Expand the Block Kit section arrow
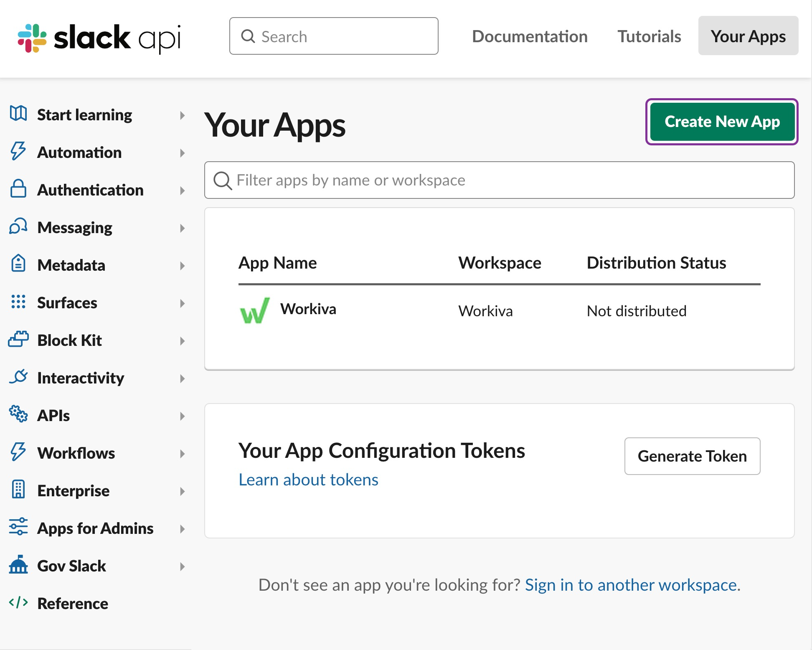Image resolution: width=812 pixels, height=650 pixels. (182, 341)
